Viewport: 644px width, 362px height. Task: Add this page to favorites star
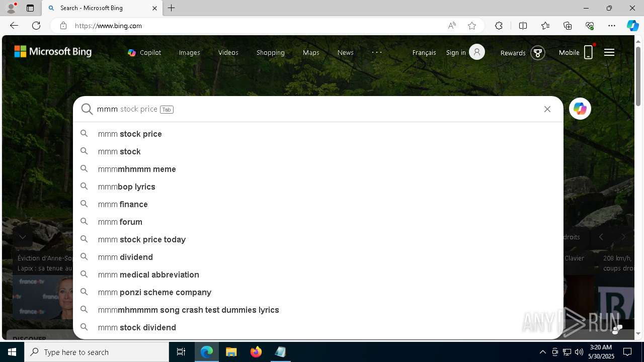pyautogui.click(x=472, y=26)
